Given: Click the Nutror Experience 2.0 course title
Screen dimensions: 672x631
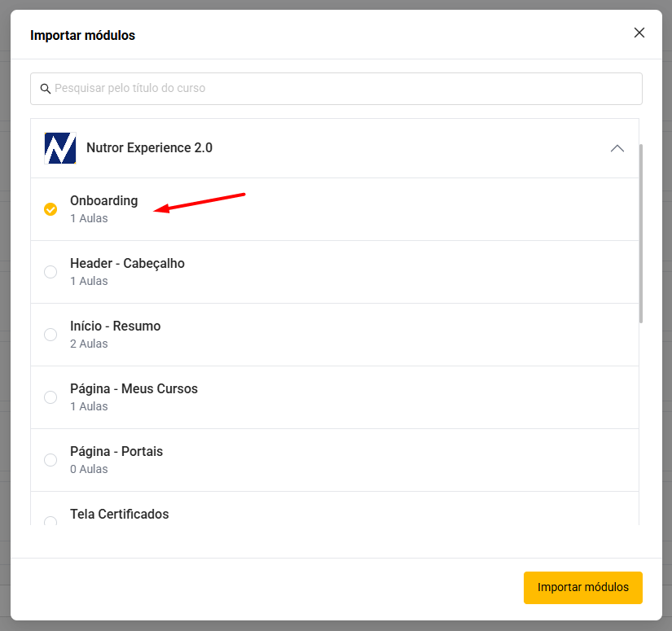Looking at the screenshot, I should (149, 148).
